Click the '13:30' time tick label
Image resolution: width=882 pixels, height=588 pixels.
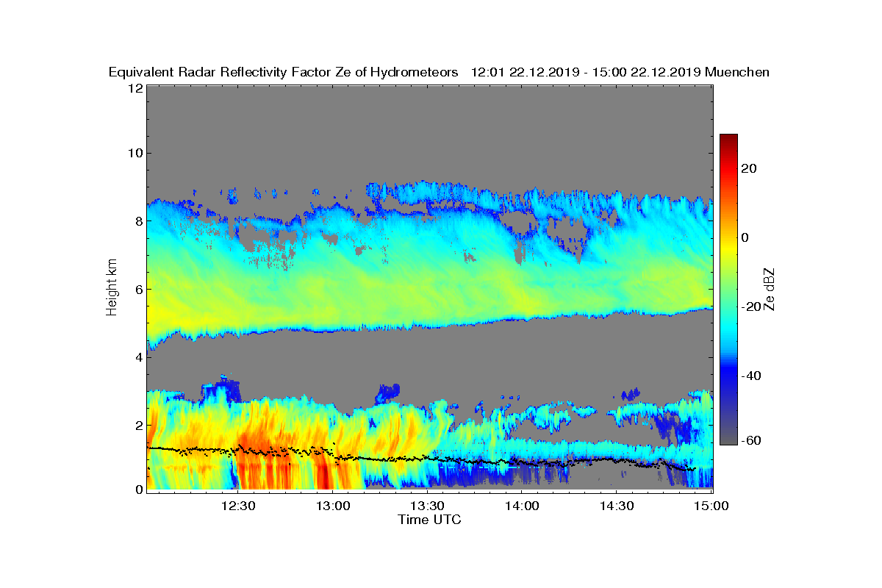pos(427,506)
